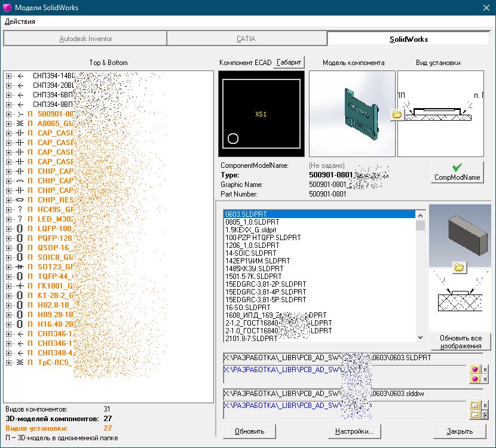Image resolution: width=496 pixels, height=448 pixels.
Task: Clear the model path with the top x icon
Action: point(485,369)
